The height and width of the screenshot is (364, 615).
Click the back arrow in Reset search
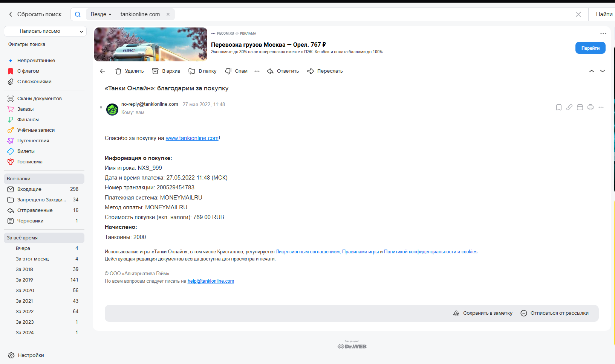tap(11, 14)
